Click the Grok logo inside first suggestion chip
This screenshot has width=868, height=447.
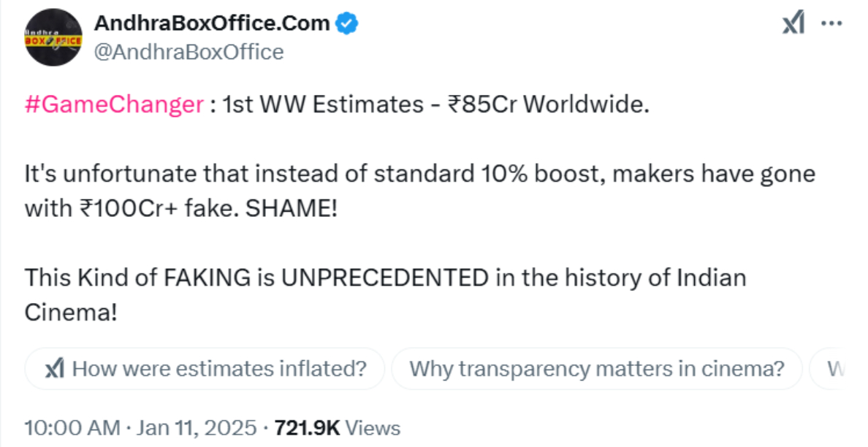point(55,368)
